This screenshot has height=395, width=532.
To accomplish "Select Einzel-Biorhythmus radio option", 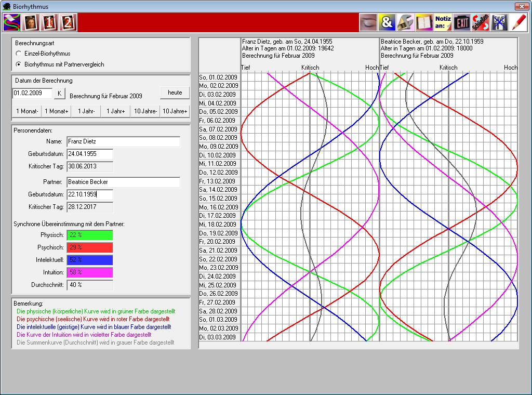I will pos(19,54).
